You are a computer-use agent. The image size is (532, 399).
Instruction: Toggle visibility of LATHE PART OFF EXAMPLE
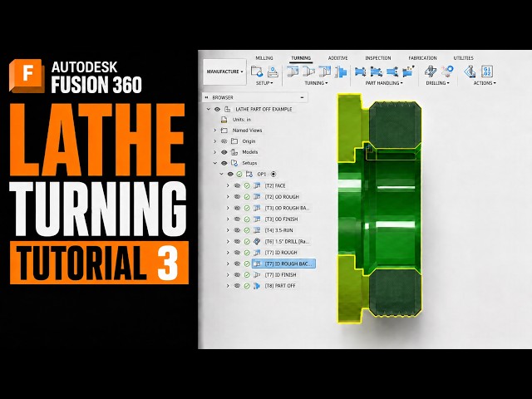pyautogui.click(x=218, y=109)
